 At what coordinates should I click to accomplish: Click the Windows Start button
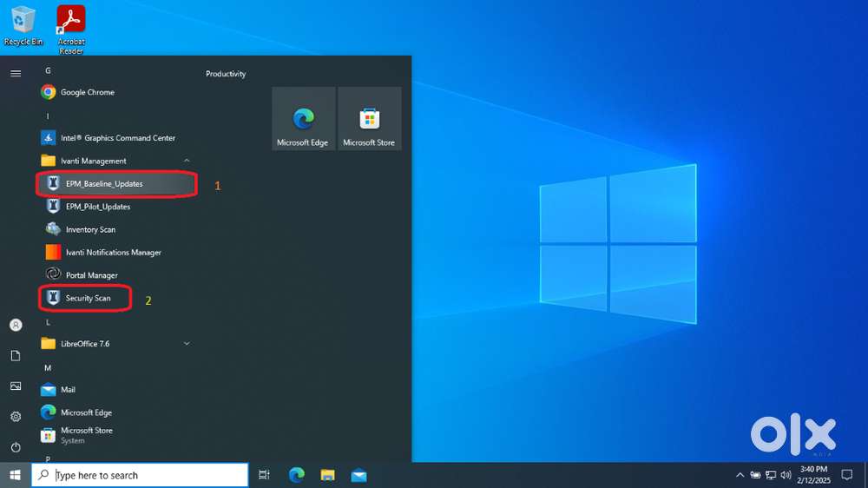(x=15, y=475)
